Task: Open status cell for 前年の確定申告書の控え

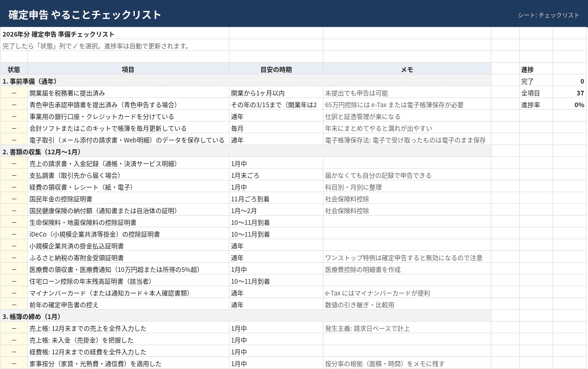Action: [14, 305]
